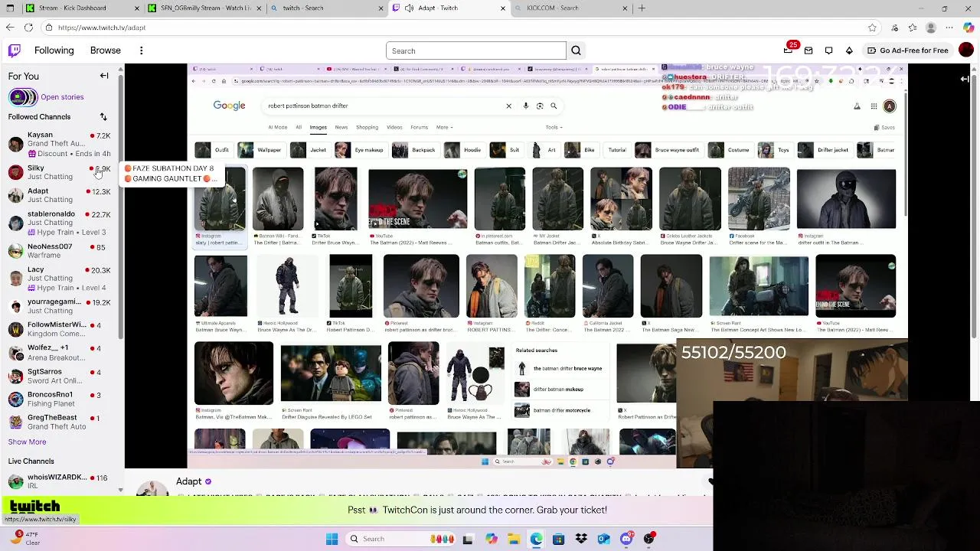The width and height of the screenshot is (980, 551).
Task: Open Discord from taskbar
Action: (626, 539)
